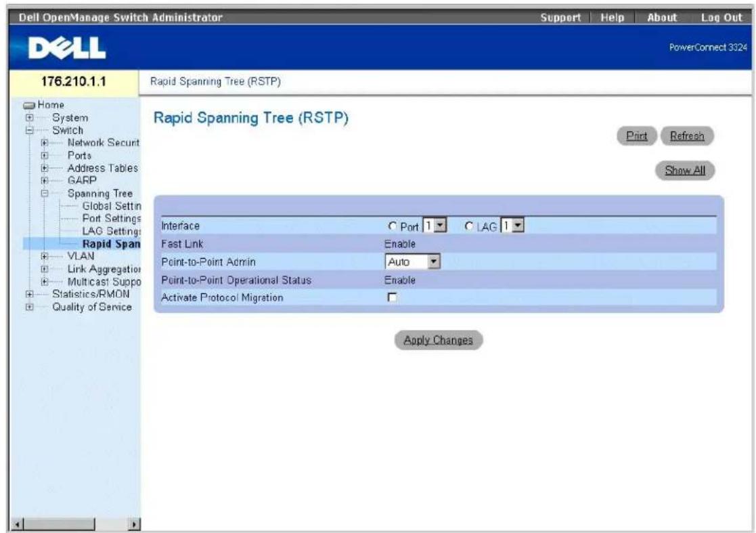Viewport: 756px width, 533px height.
Task: Collapse the Switch tree node
Action: tap(30, 130)
